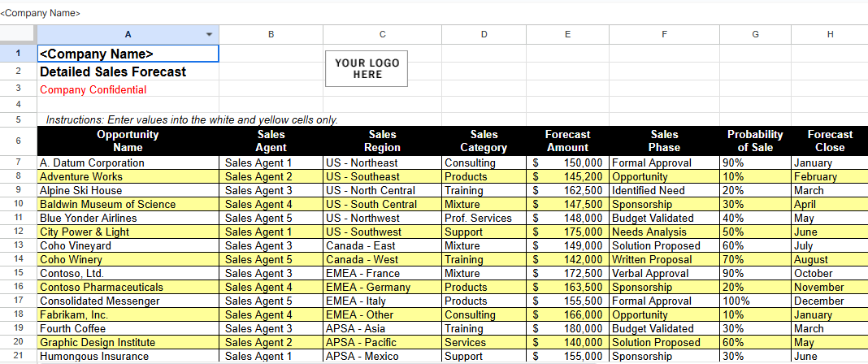
Task: Select the row 6 header
Action: [18, 141]
